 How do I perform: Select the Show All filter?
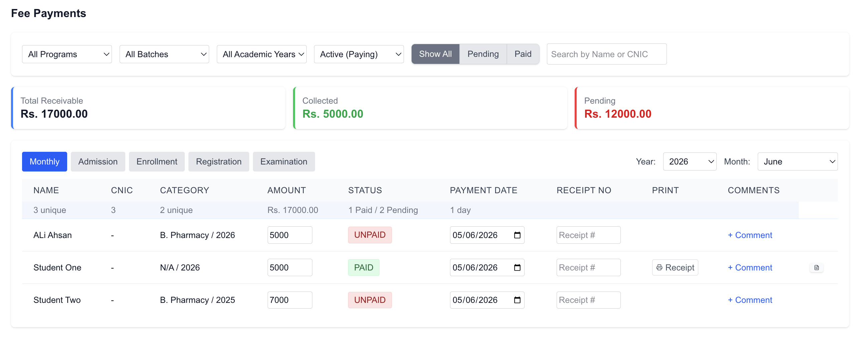pyautogui.click(x=435, y=54)
